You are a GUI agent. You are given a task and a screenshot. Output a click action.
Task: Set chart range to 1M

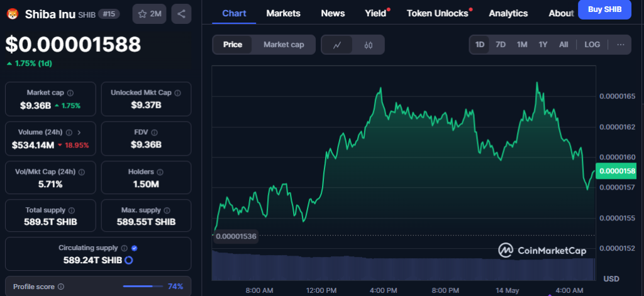click(522, 44)
